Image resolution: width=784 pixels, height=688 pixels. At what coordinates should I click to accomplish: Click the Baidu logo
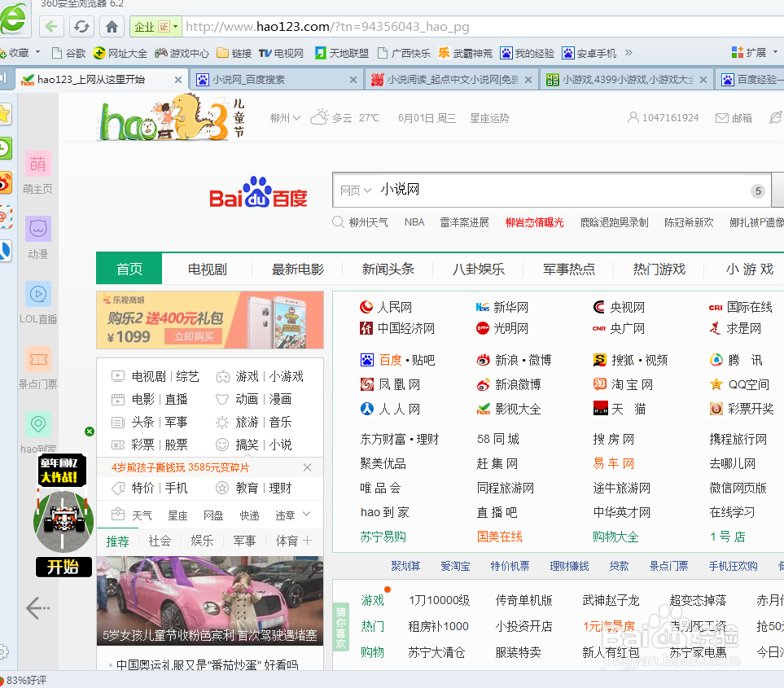click(x=258, y=192)
